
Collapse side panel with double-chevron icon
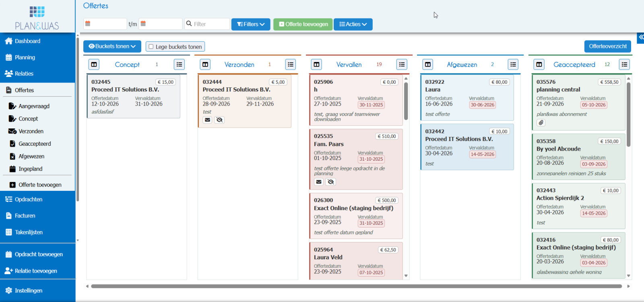click(641, 37)
